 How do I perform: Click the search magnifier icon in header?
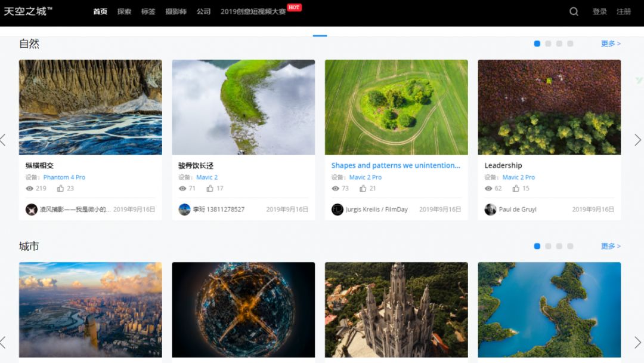pos(574,11)
